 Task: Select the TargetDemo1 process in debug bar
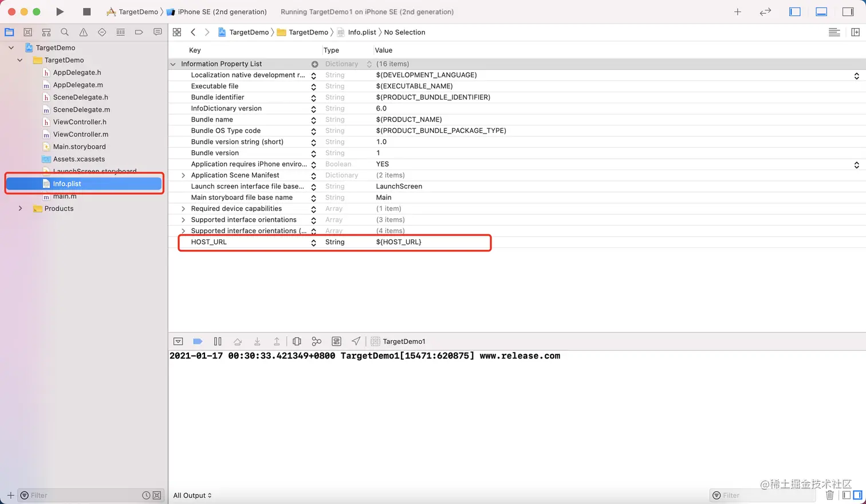coord(398,341)
